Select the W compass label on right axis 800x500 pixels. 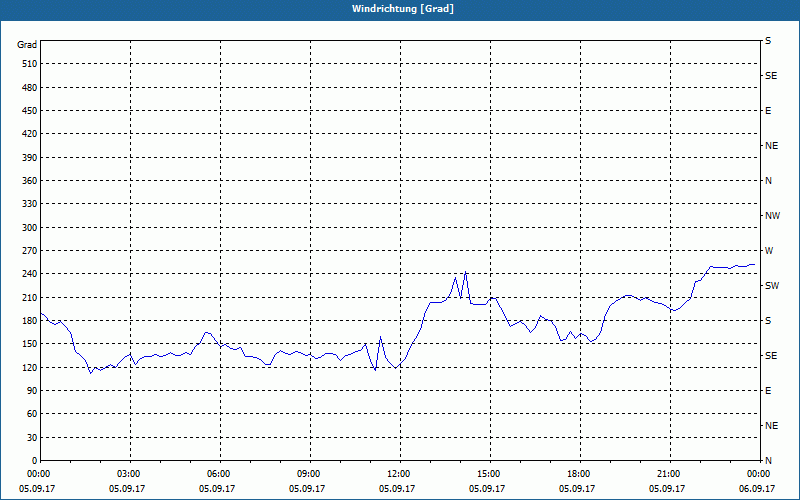(x=769, y=251)
